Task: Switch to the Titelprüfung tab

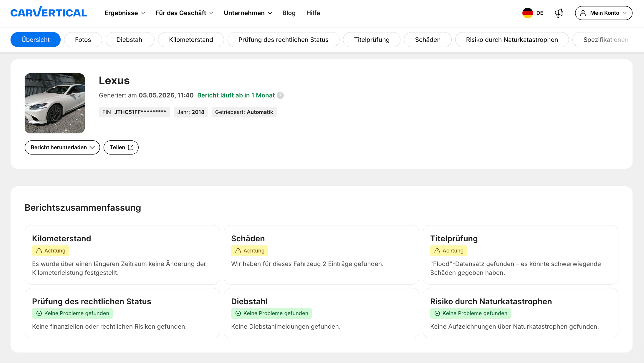Action: pyautogui.click(x=371, y=39)
